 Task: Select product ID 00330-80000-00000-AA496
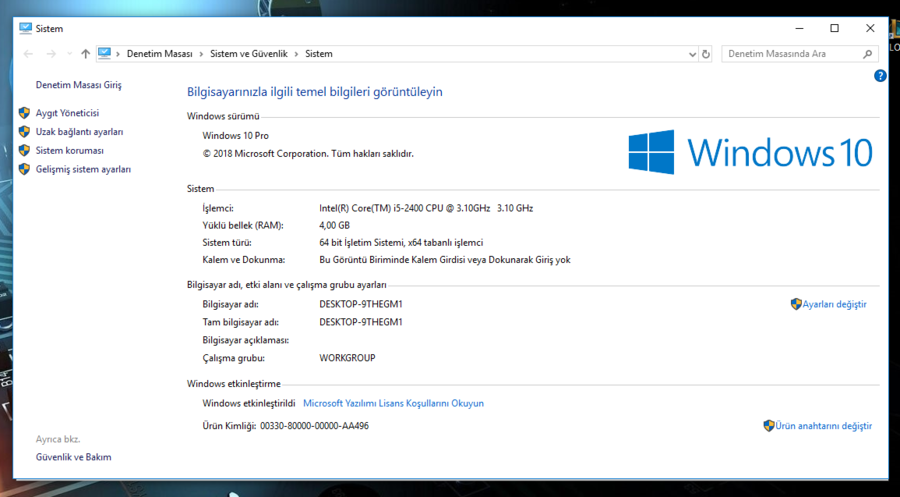[x=315, y=426]
